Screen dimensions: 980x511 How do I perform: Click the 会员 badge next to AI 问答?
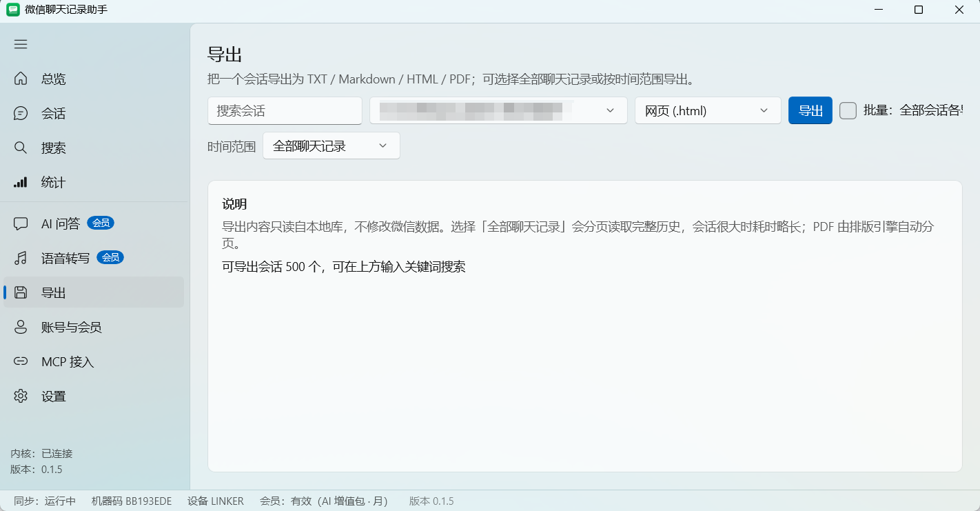point(101,223)
